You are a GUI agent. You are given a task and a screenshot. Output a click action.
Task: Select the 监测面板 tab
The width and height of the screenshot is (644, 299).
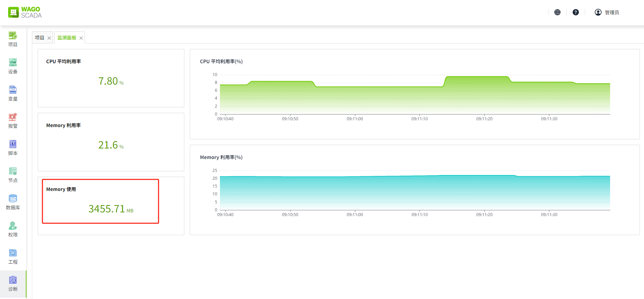coord(67,38)
